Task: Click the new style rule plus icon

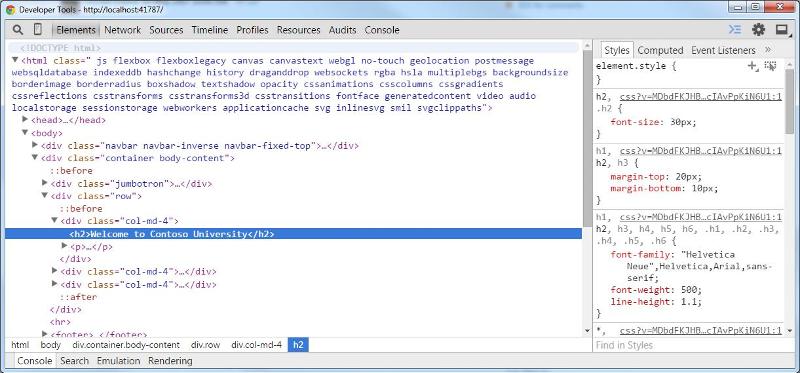Action: pyautogui.click(x=753, y=65)
